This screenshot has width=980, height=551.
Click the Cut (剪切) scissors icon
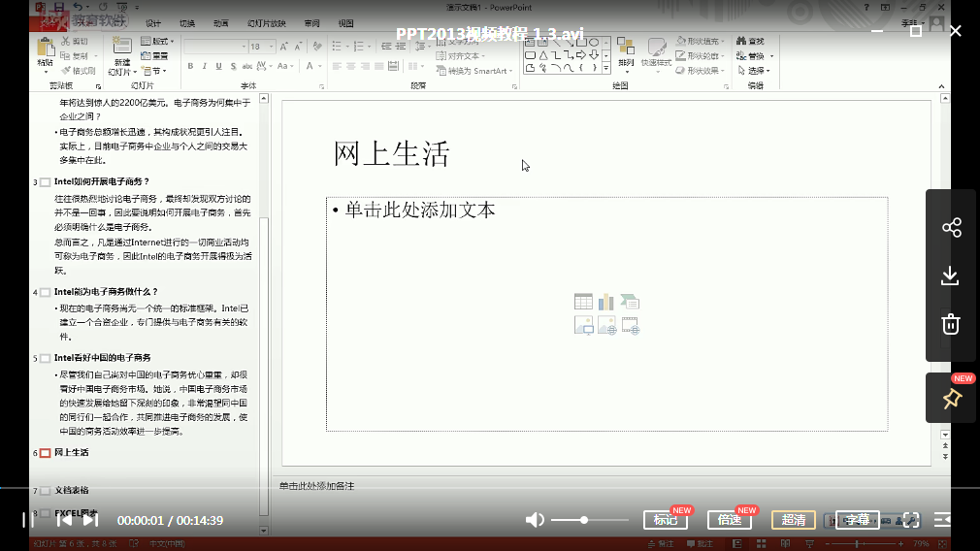(66, 42)
